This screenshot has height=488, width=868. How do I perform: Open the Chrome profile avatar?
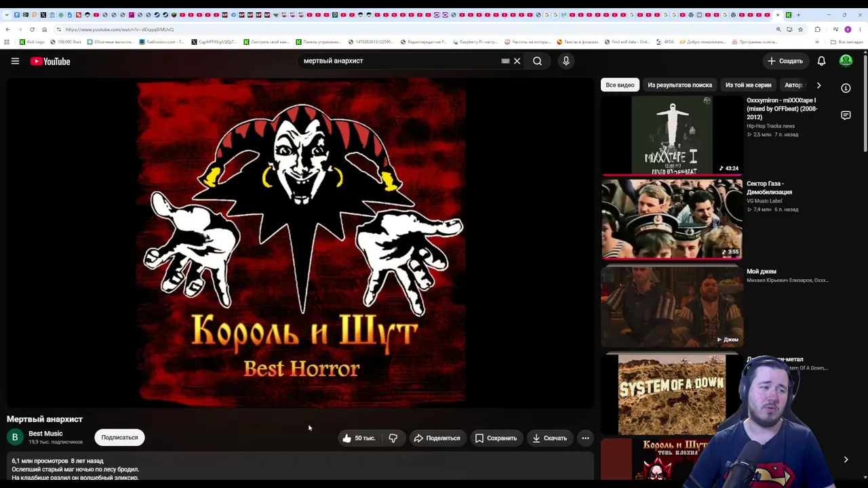[848, 29]
